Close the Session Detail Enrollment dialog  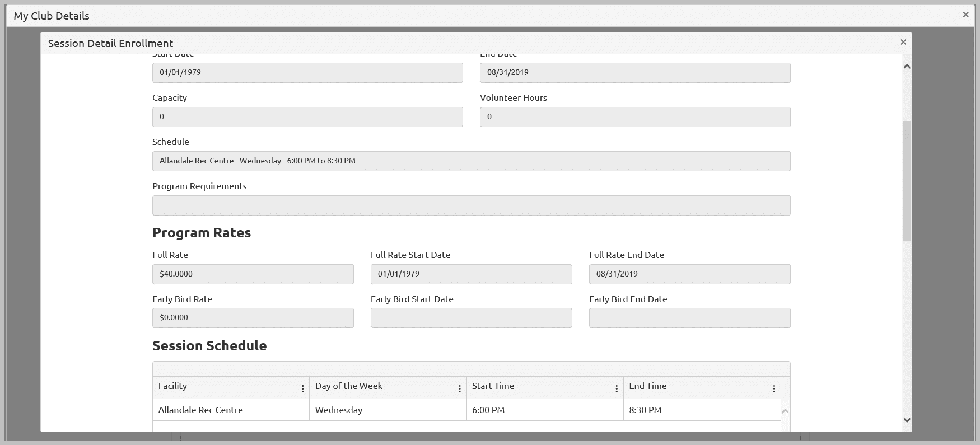903,42
